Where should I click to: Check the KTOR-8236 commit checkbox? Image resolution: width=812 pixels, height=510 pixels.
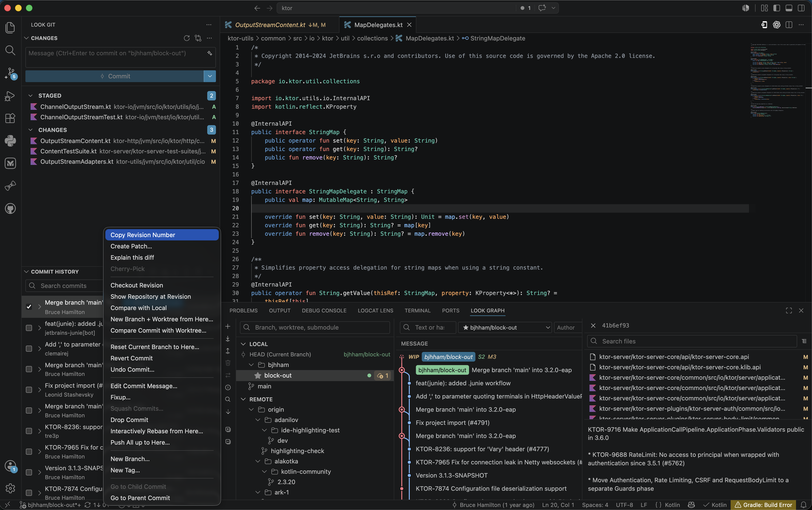click(29, 431)
